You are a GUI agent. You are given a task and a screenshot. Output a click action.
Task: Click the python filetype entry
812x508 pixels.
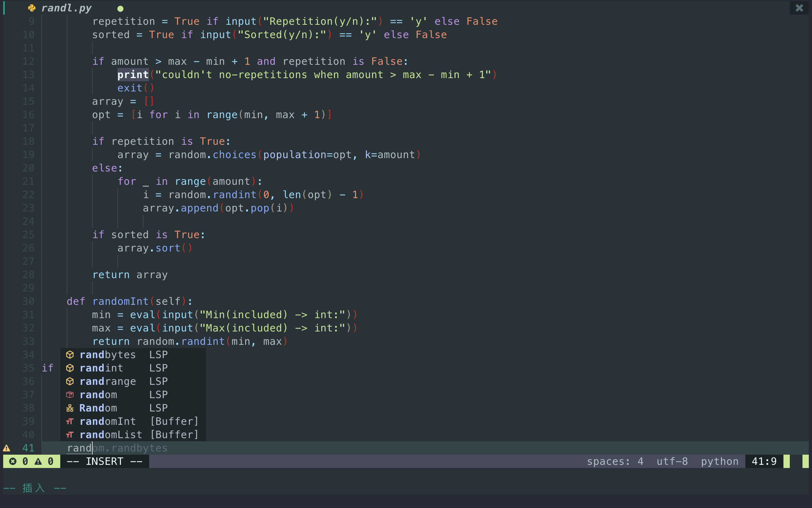[720, 461]
